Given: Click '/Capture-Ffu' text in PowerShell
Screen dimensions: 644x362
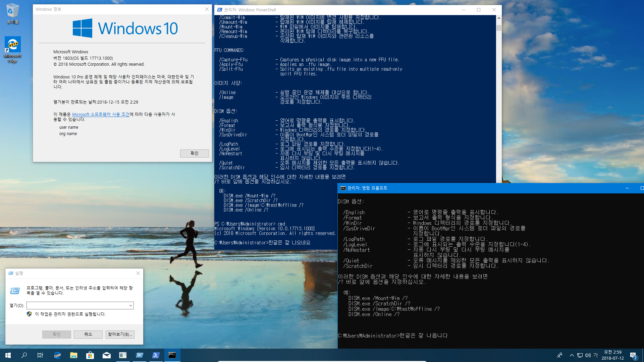Looking at the screenshot, I should point(233,60).
